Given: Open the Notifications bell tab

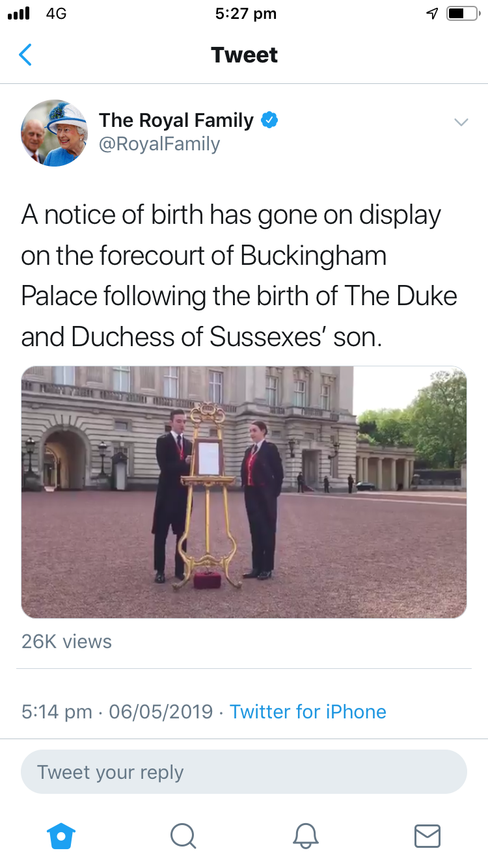Looking at the screenshot, I should coord(306,835).
